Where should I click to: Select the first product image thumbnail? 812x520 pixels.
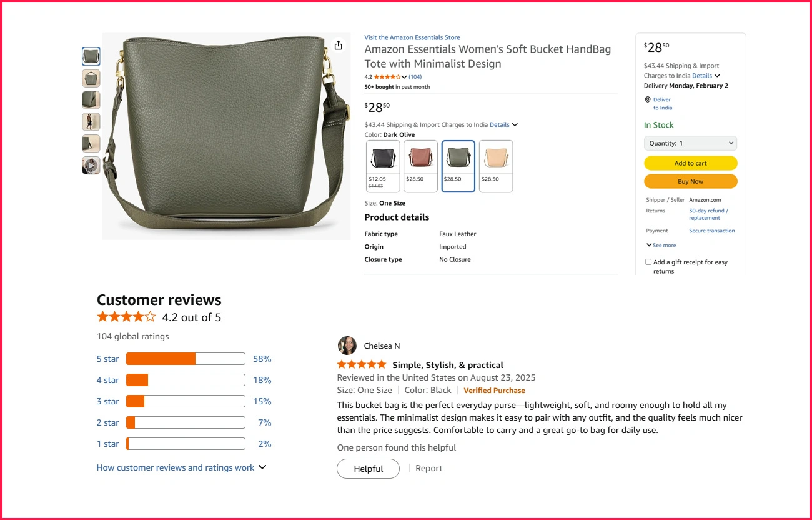click(x=91, y=57)
